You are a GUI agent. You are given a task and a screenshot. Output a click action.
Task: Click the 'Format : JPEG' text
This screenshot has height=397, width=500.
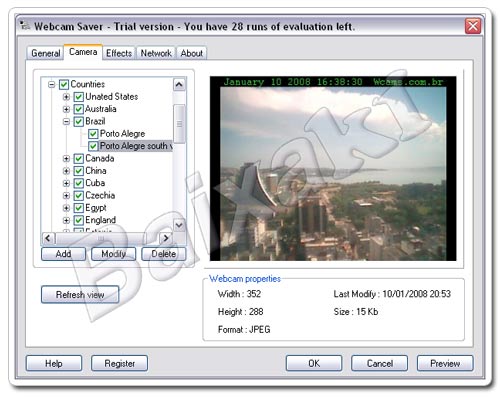click(244, 330)
